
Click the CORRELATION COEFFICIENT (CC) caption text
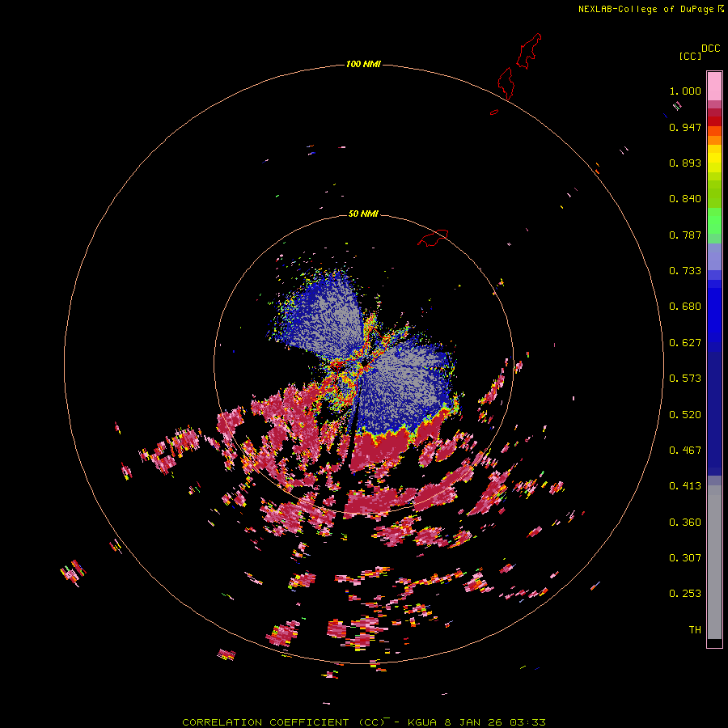(283, 722)
